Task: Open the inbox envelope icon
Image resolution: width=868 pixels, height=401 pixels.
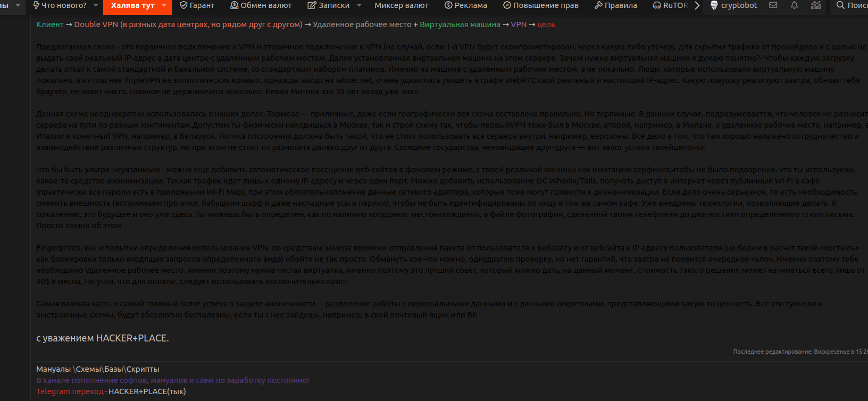Action: pyautogui.click(x=773, y=5)
